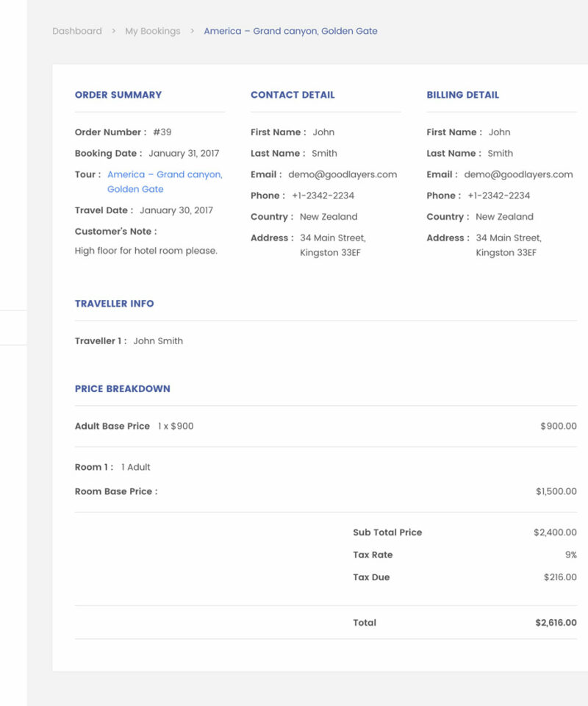The image size is (588, 706).
Task: Click the $2,616.00 total amount
Action: click(x=556, y=623)
